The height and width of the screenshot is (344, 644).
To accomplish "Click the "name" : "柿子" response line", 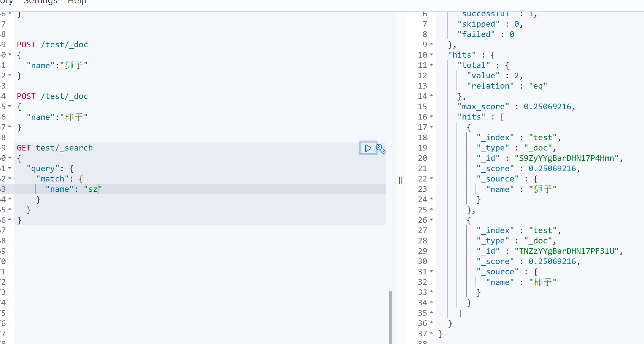I will (521, 282).
